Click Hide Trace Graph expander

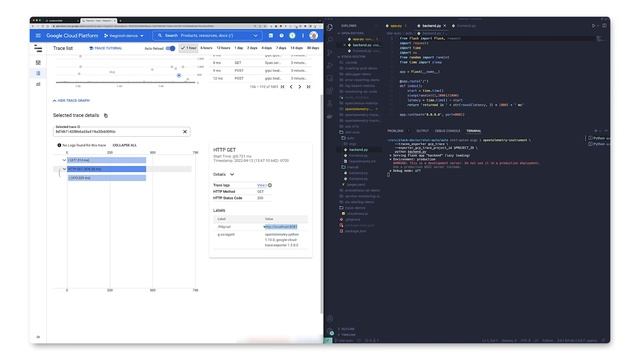coord(71,100)
